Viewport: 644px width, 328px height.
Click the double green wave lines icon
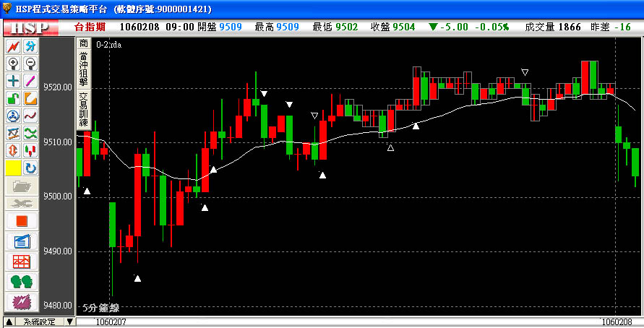30,134
